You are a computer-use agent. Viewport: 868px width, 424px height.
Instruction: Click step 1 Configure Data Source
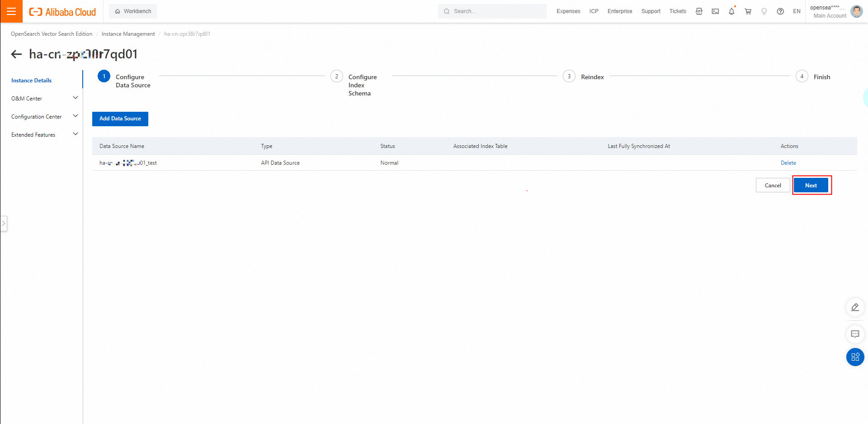(124, 81)
